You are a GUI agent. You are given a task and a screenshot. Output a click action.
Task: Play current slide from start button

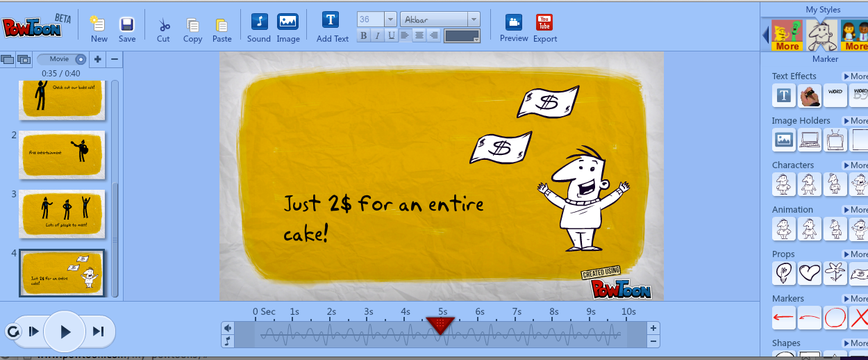33,332
